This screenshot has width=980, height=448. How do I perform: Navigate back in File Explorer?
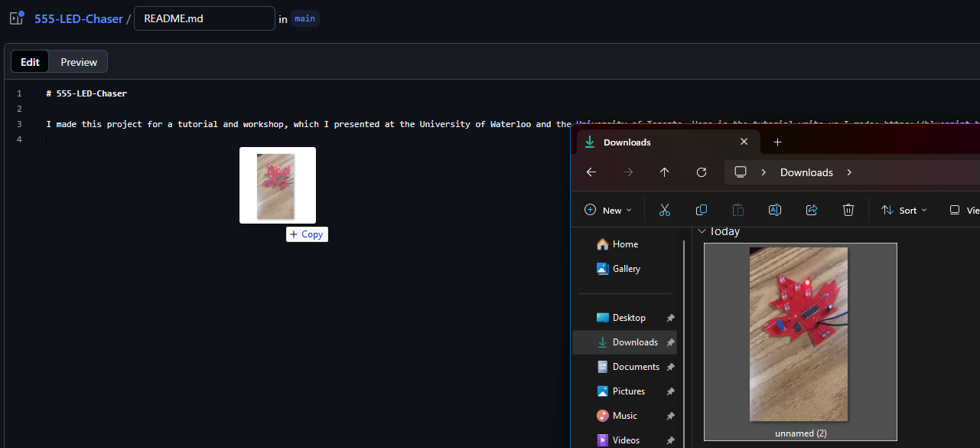tap(591, 172)
